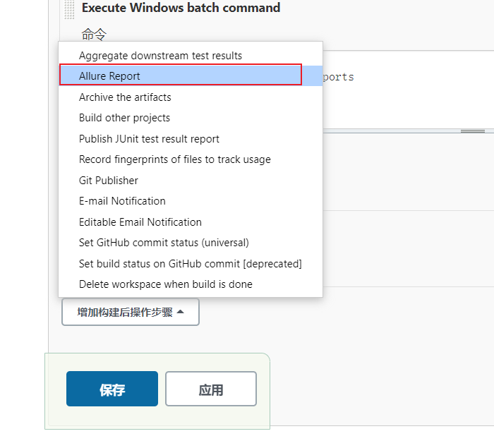Select Aggregate downstream test results

coord(160,55)
